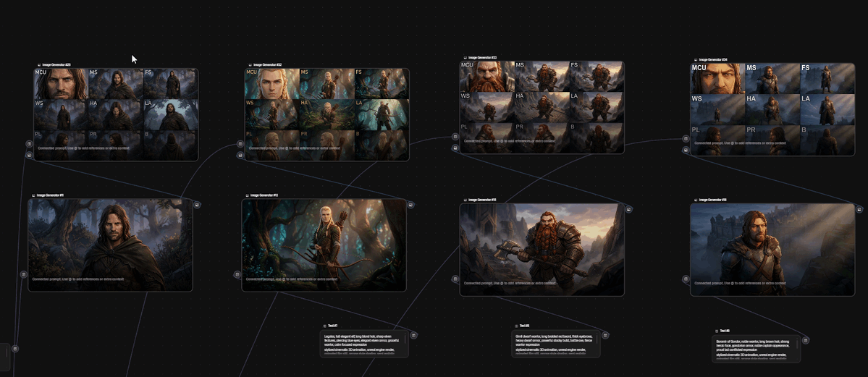Click the Legolas description text box
This screenshot has height=377, width=868.
363,344
